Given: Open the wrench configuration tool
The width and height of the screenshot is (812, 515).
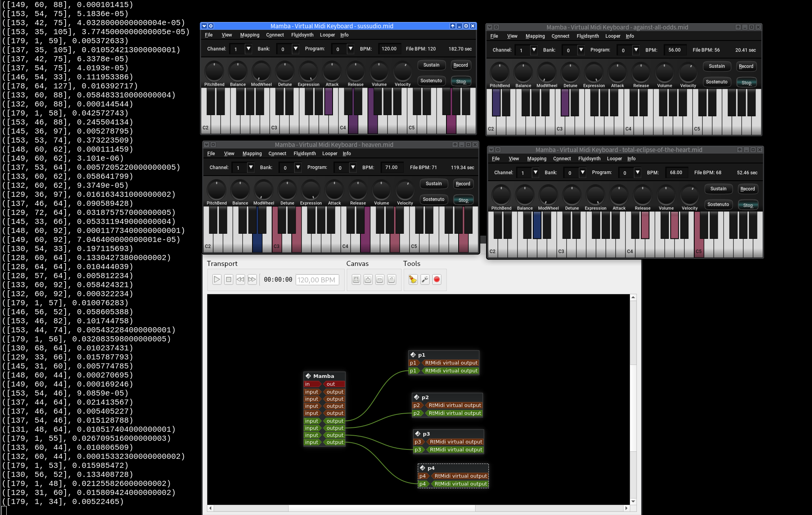Looking at the screenshot, I should click(x=425, y=279).
